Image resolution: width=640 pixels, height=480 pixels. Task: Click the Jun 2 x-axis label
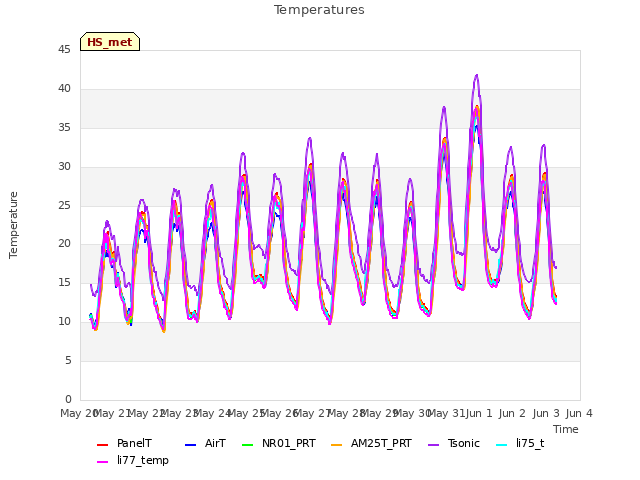point(512,413)
